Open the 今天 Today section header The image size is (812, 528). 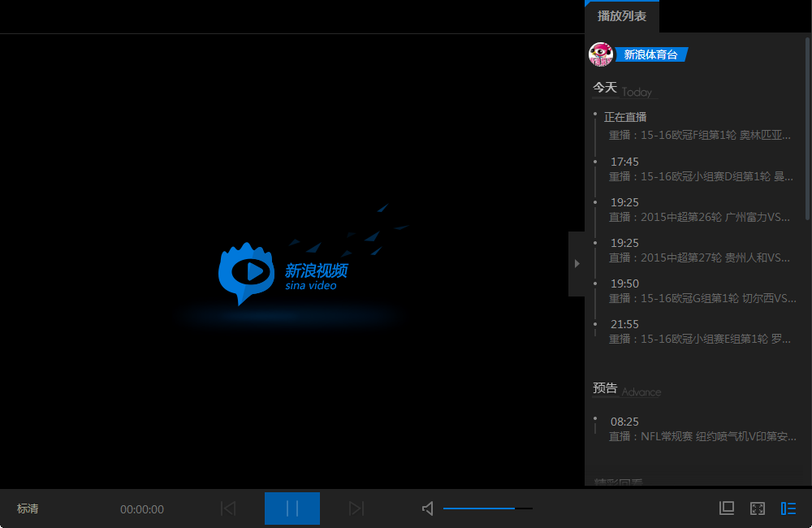(603, 87)
